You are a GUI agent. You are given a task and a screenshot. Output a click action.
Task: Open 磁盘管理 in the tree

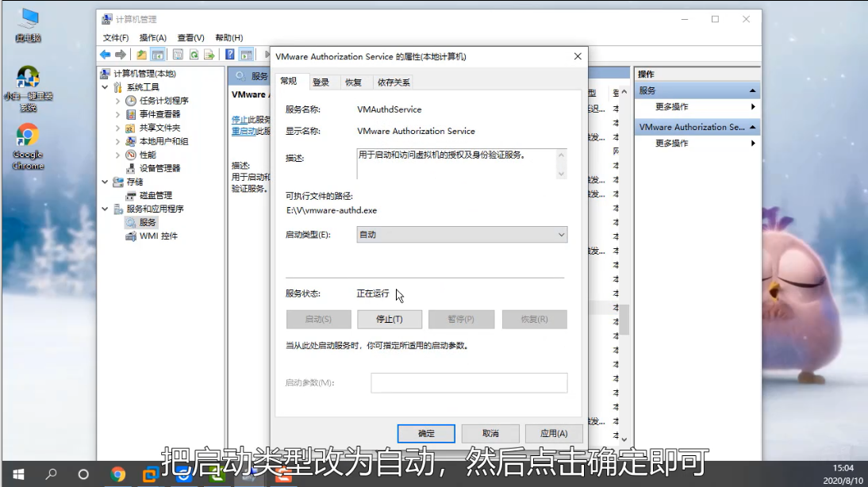(x=156, y=195)
